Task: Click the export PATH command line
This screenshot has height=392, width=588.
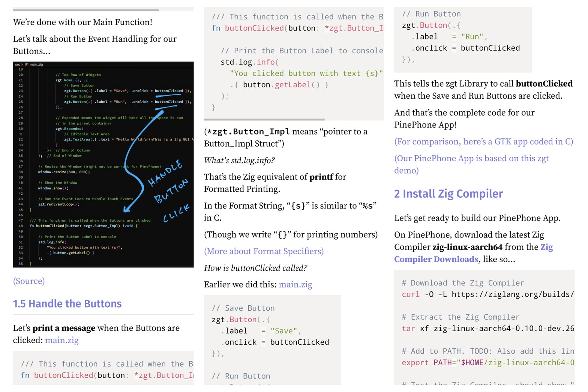Action: coord(487,363)
